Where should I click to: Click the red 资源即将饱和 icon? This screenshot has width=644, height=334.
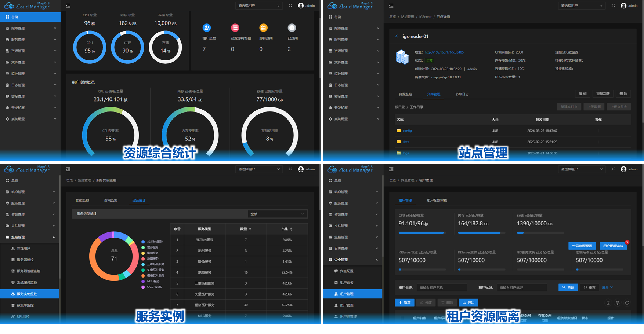point(235,28)
